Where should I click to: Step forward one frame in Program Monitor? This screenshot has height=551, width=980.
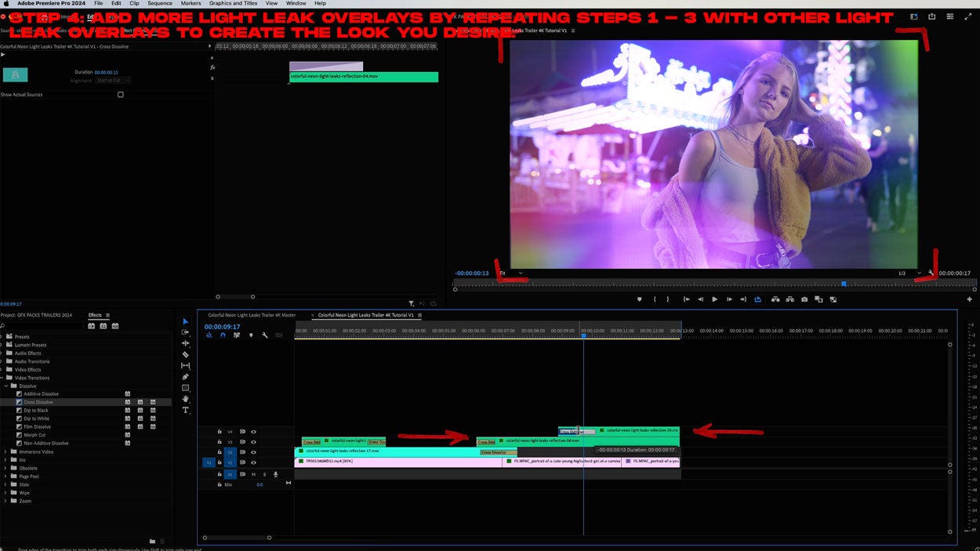(x=729, y=299)
